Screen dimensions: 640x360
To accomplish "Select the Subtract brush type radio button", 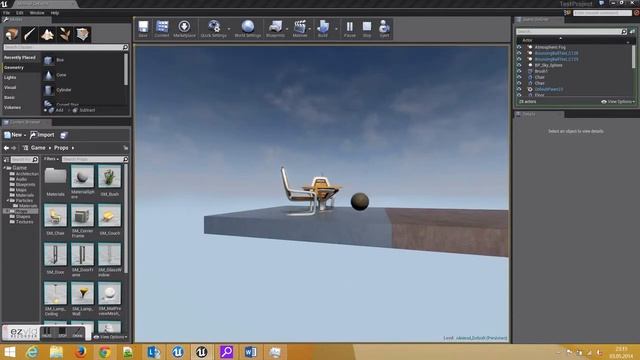I will 69,110.
